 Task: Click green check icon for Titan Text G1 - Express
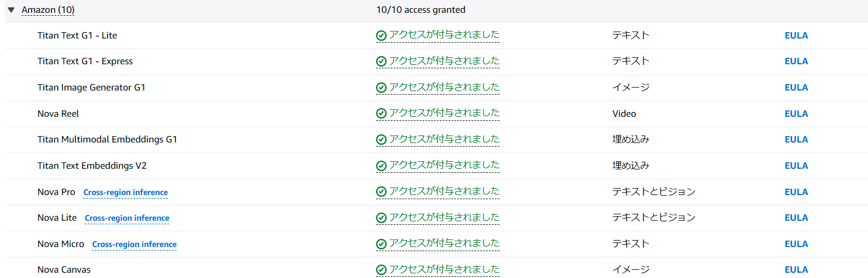click(x=381, y=61)
